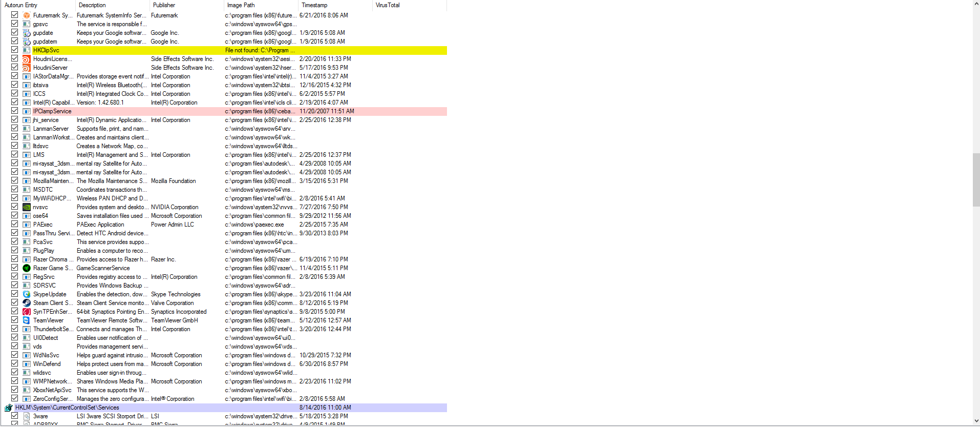Click the GameScannerService description cell
Image resolution: width=980 pixels, height=427 pixels.
coord(103,268)
